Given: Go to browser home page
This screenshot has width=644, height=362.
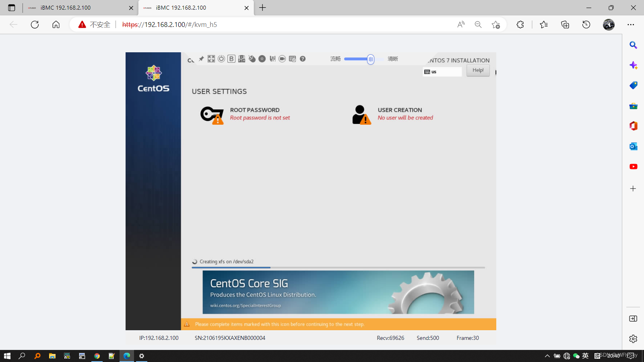Looking at the screenshot, I should pyautogui.click(x=56, y=25).
